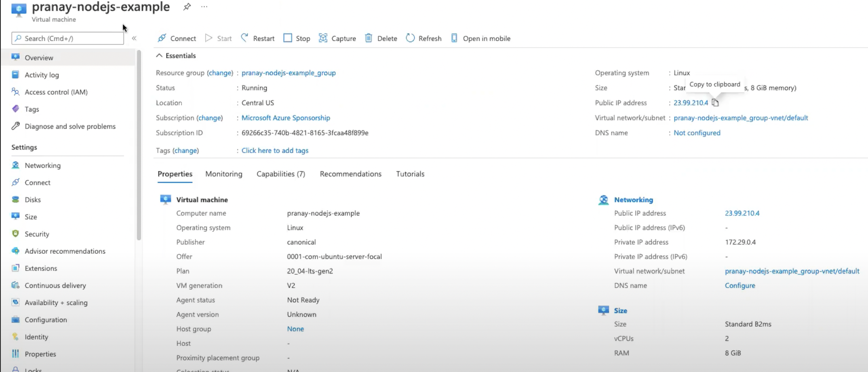
Task: Click the Overview sidebar icon
Action: [x=15, y=57]
